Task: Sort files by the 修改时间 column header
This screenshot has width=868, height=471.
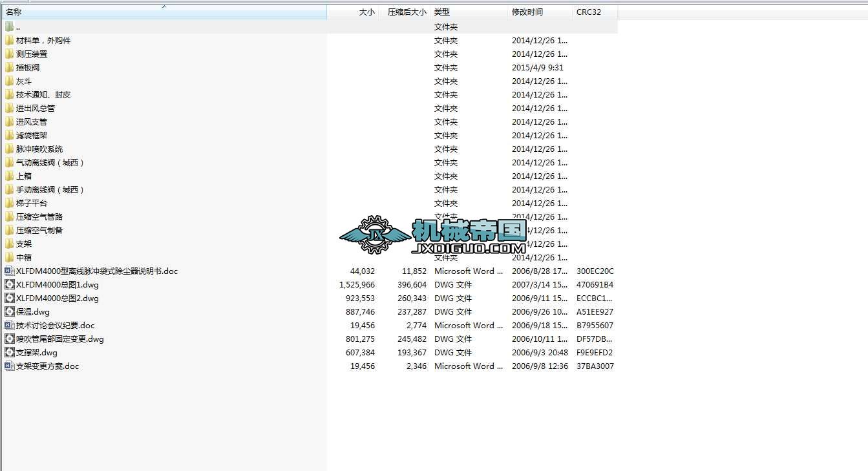Action: coord(528,11)
